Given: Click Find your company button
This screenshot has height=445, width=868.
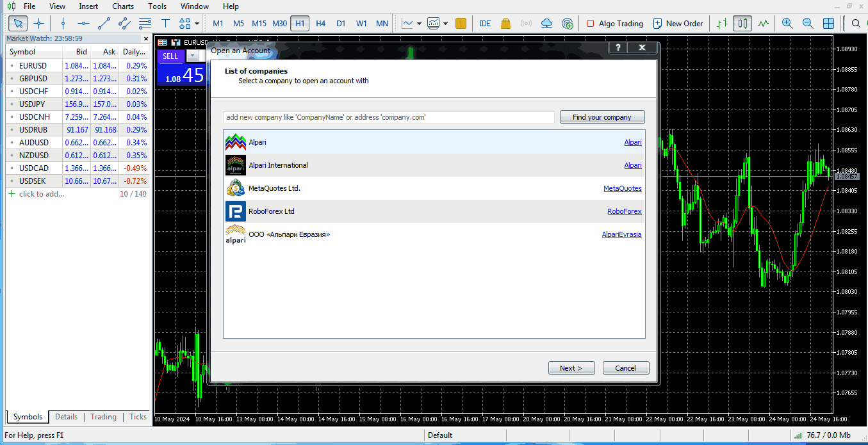Looking at the screenshot, I should pyautogui.click(x=602, y=117).
